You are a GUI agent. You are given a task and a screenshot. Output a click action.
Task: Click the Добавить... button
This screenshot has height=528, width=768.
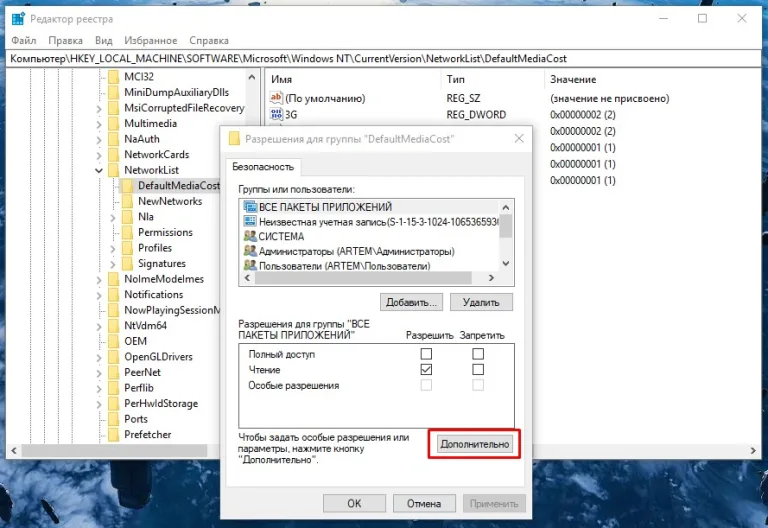tap(411, 302)
